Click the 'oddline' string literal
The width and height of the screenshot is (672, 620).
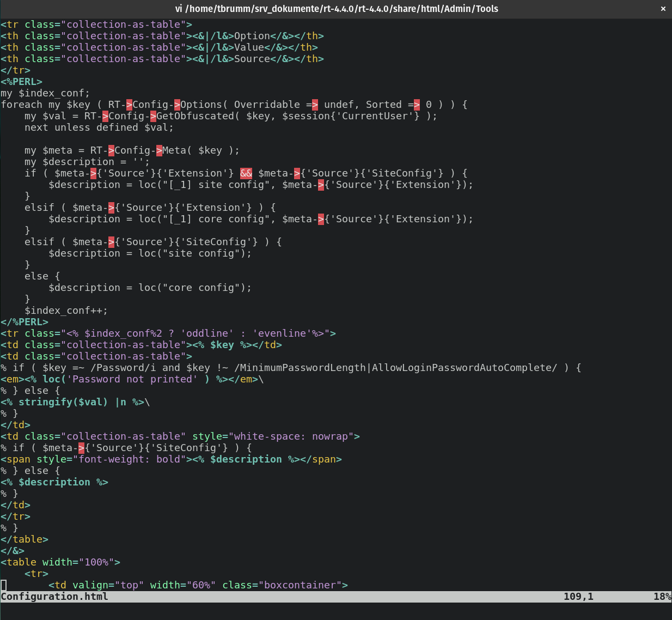click(x=207, y=333)
